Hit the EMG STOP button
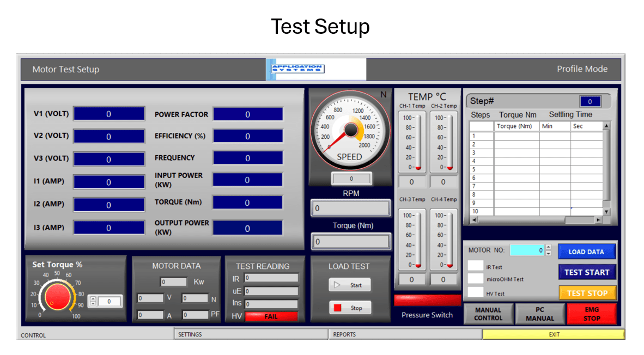 [x=592, y=314]
